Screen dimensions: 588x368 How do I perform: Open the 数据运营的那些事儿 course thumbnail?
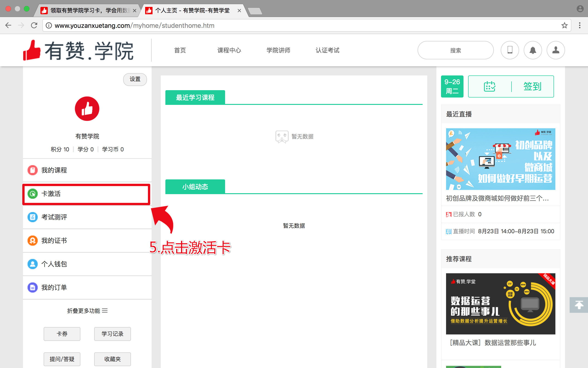tap(500, 304)
